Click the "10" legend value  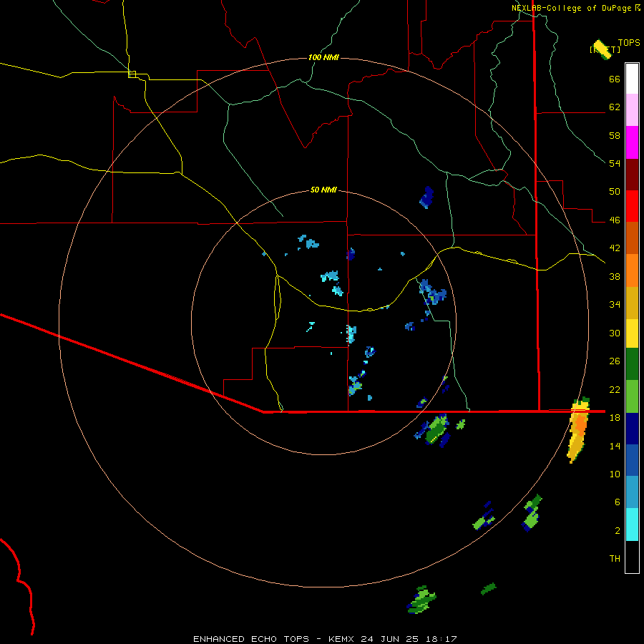615,474
